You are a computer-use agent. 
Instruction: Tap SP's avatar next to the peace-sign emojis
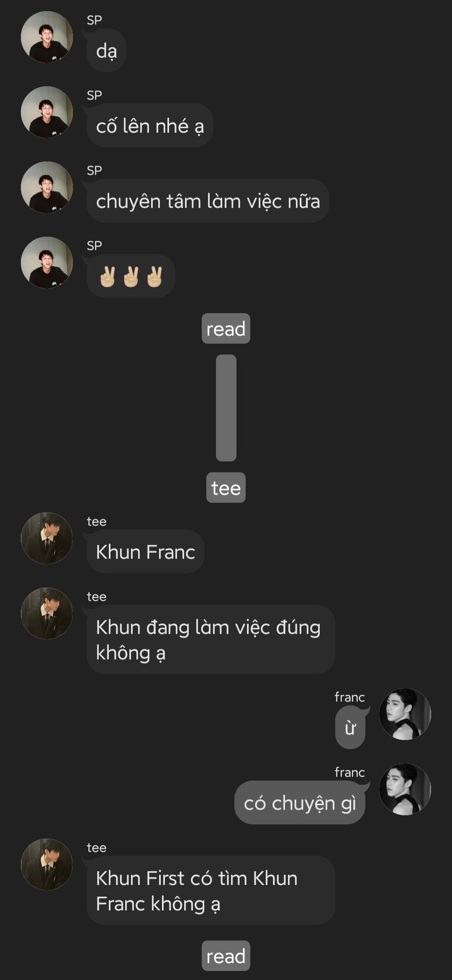coord(46,262)
